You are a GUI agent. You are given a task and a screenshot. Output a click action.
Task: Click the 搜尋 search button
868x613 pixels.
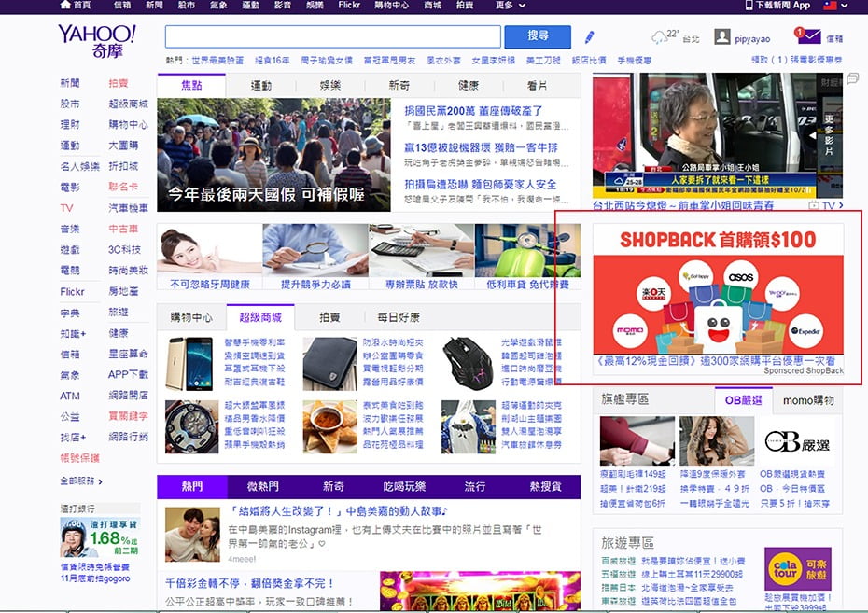pos(538,36)
